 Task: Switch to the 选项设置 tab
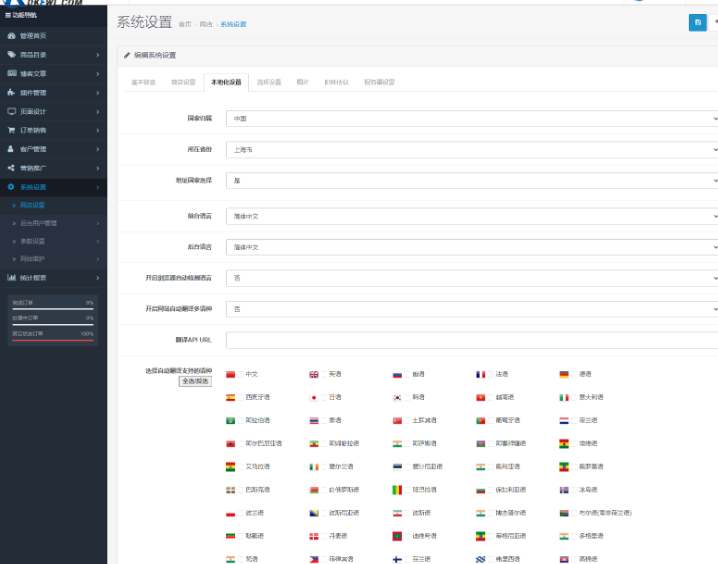269,82
